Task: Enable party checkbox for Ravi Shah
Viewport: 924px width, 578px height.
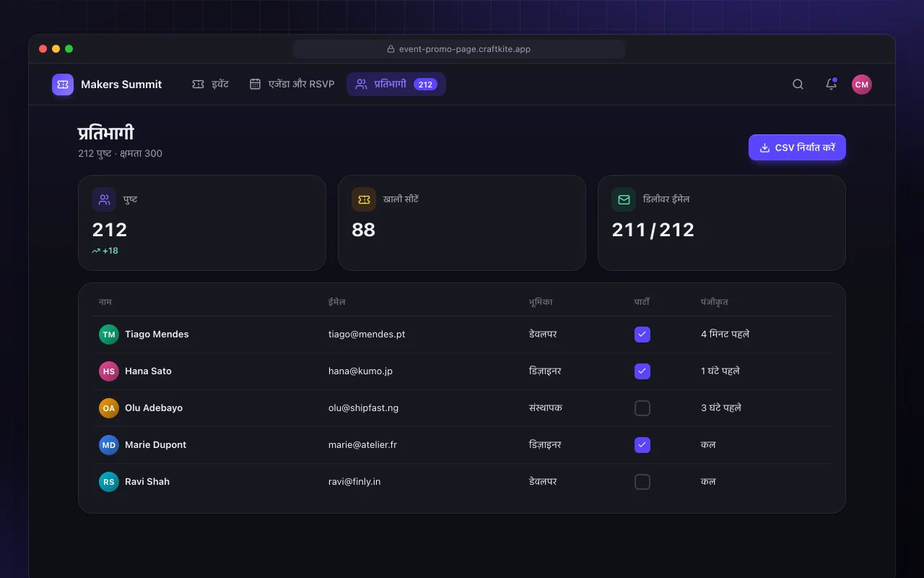Action: pos(642,482)
